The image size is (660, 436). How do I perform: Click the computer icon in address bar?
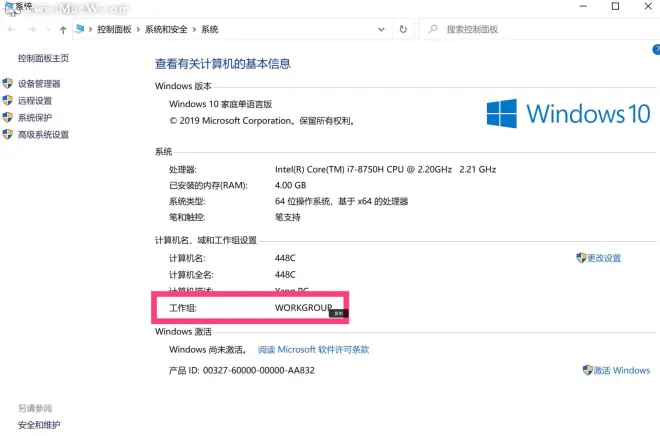coord(80,29)
